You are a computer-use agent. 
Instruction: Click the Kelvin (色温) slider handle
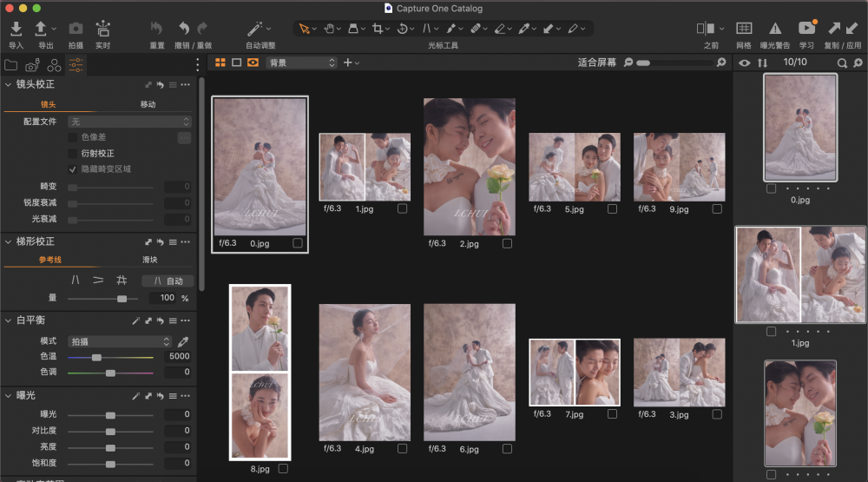click(x=96, y=357)
